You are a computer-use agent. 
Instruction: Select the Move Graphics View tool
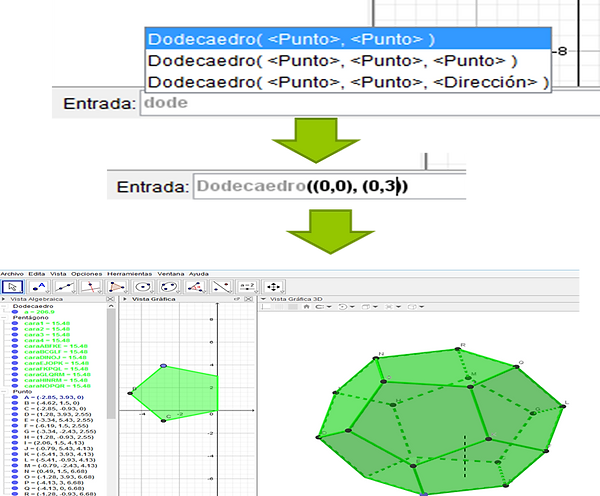point(274,287)
